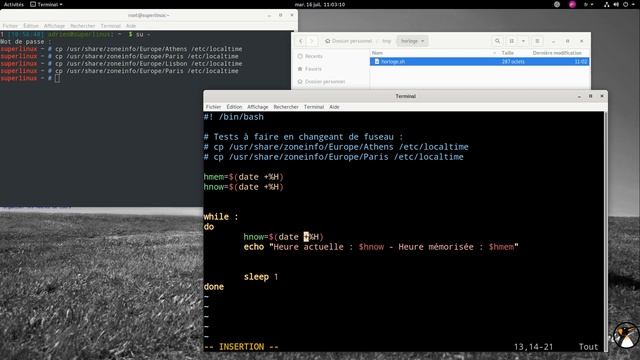Open the Aide menu in the front Terminal

point(334,107)
